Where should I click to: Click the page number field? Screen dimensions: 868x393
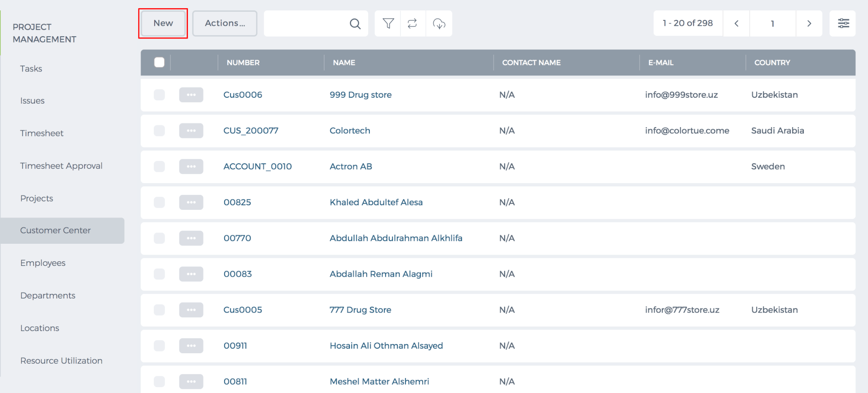[x=773, y=24]
